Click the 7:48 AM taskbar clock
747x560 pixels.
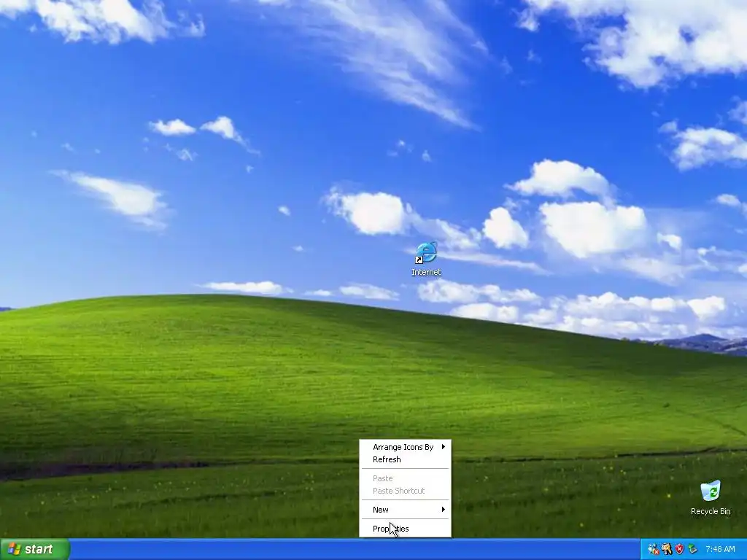pyautogui.click(x=720, y=550)
